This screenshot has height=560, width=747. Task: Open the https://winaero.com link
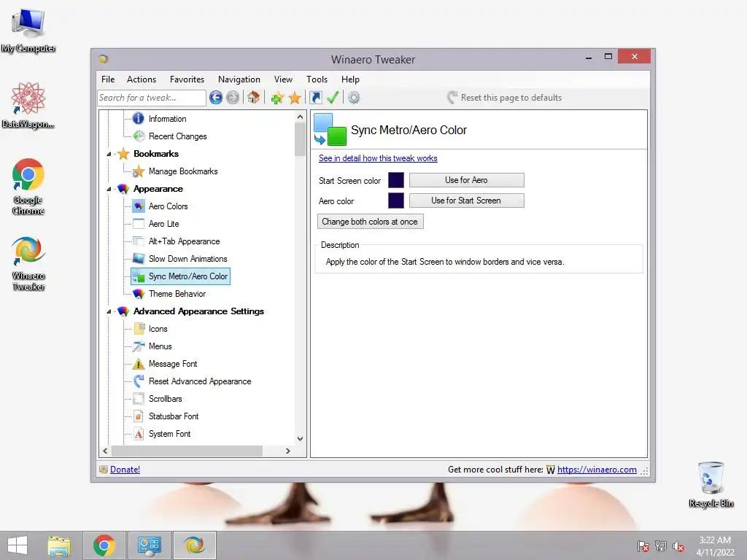(x=597, y=470)
